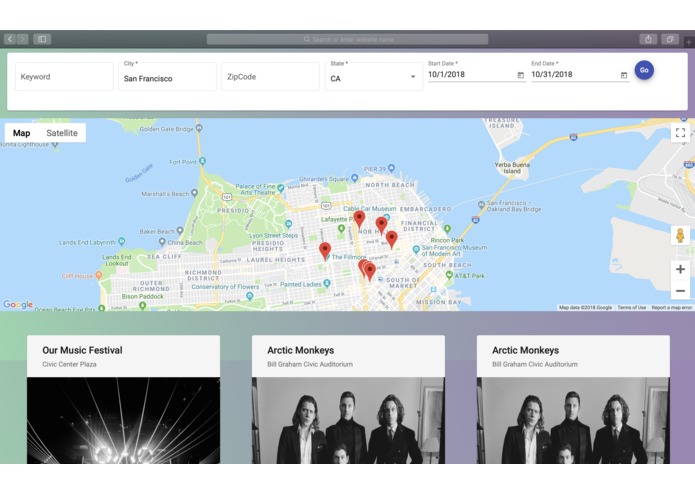Click the Painted Ladies map pin

coord(327,283)
